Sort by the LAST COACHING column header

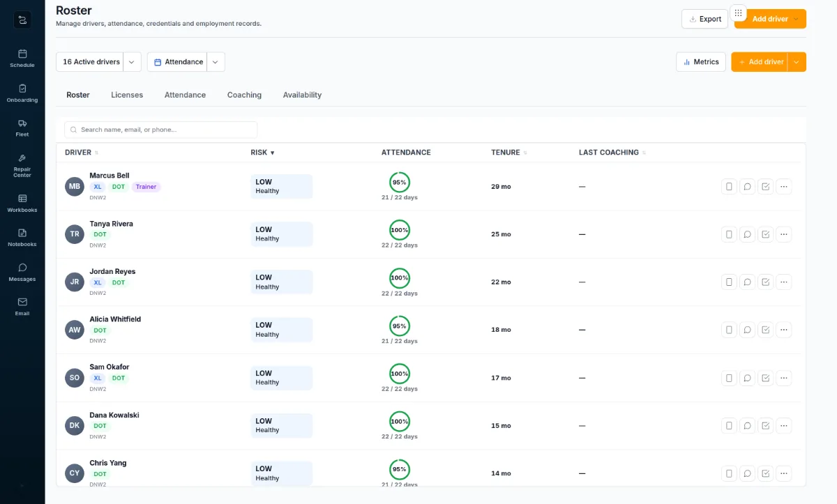[612, 153]
